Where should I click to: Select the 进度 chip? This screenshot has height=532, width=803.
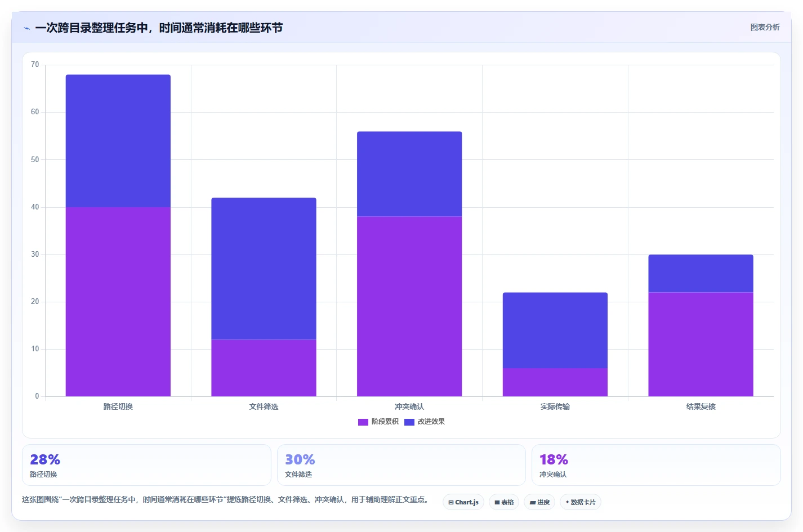coord(539,502)
